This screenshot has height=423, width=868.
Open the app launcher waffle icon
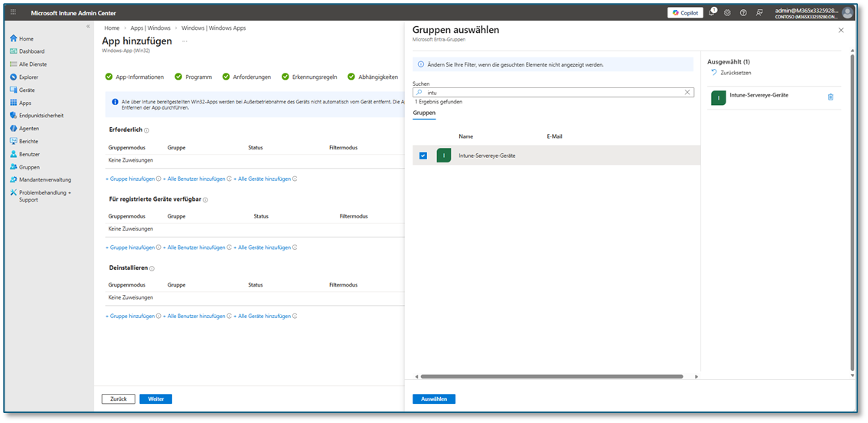13,13
